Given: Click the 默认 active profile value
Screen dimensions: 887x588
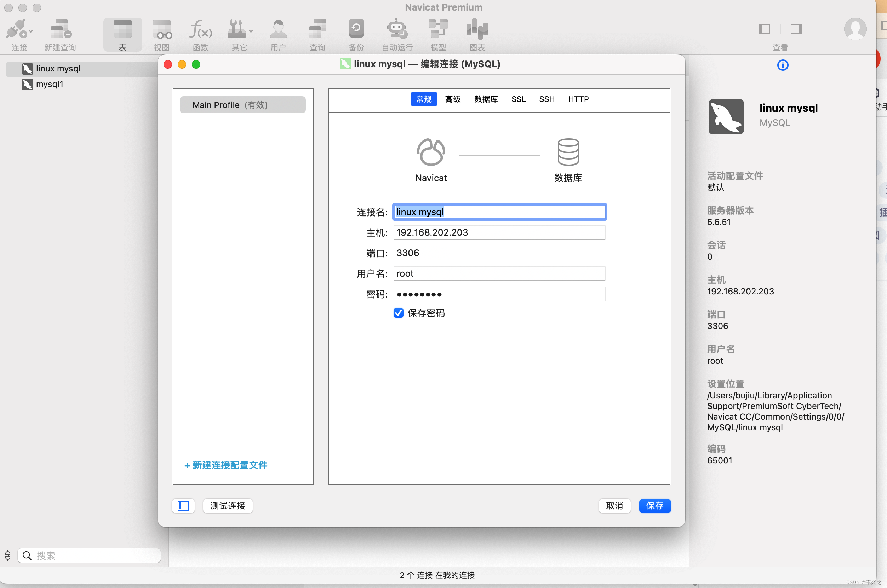Looking at the screenshot, I should click(715, 188).
